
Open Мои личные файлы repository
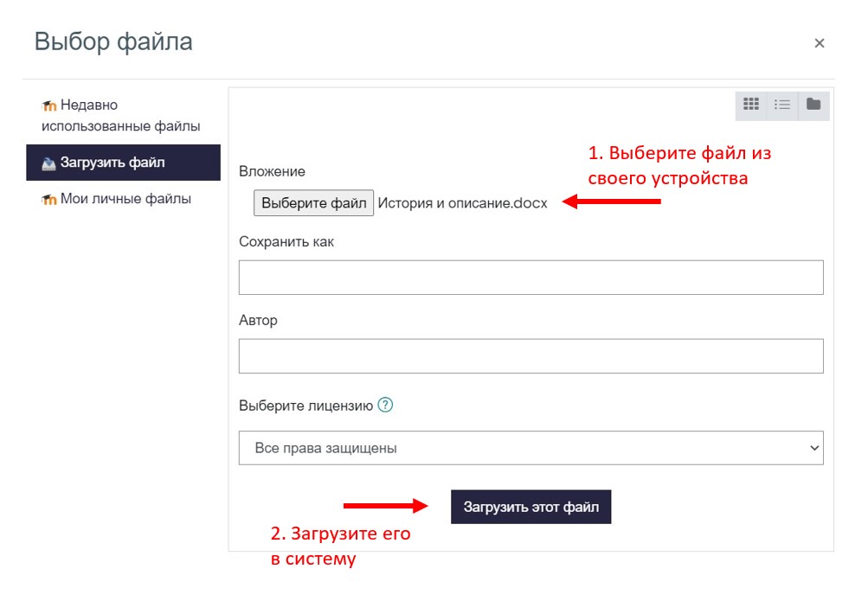[x=123, y=199]
